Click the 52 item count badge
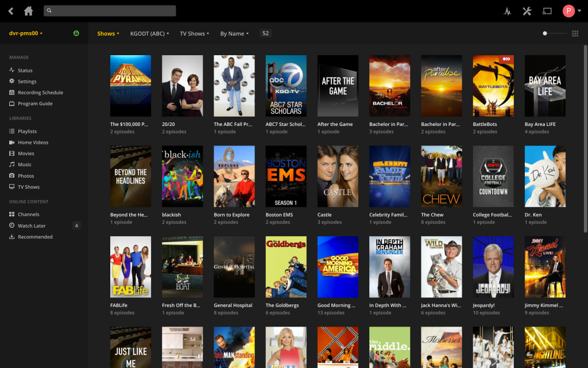 pos(265,33)
